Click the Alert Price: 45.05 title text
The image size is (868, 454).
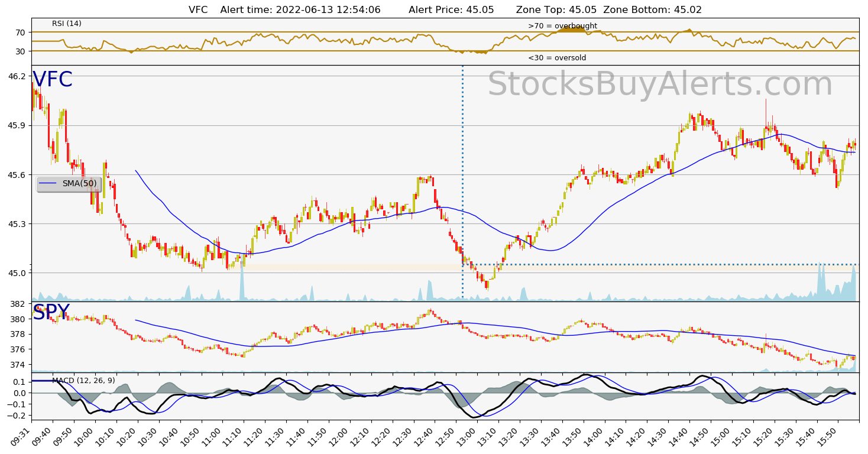tap(451, 10)
